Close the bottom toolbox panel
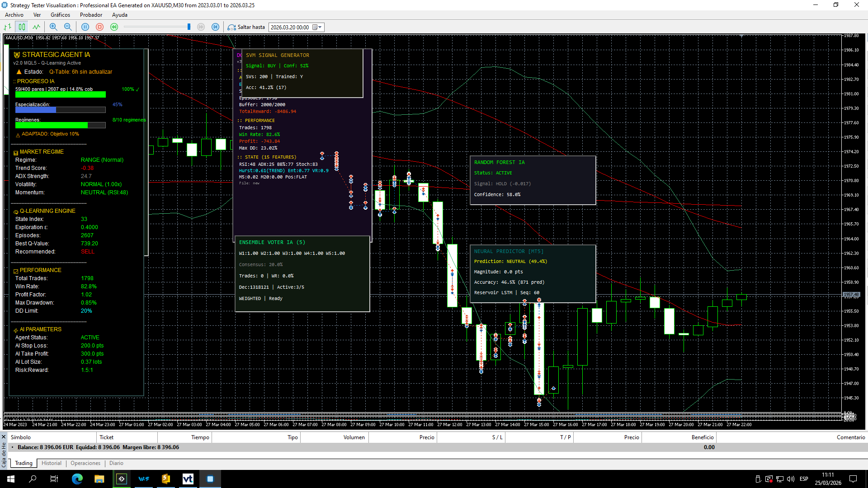This screenshot has width=868, height=488. point(4,437)
